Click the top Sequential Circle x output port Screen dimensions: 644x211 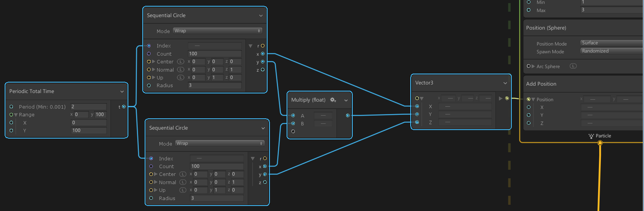263,54
